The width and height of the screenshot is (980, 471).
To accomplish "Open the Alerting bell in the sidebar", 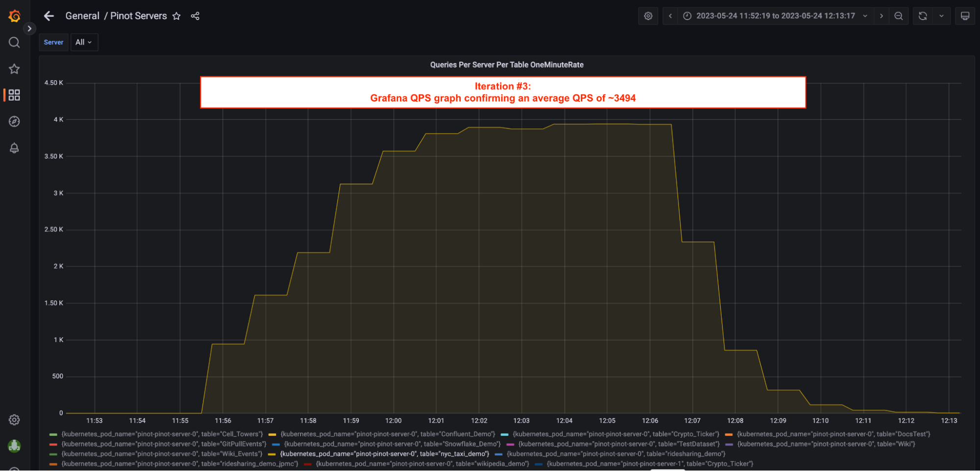I will point(14,148).
